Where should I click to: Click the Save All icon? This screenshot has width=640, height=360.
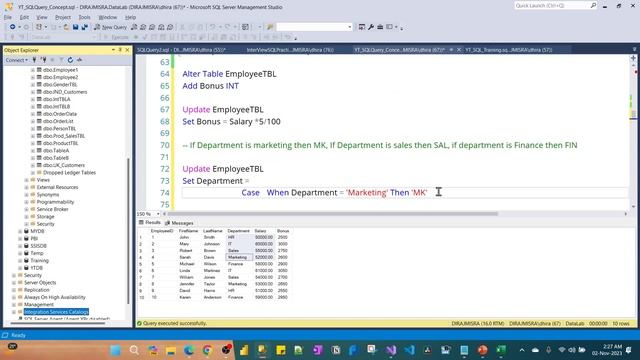(84, 27)
